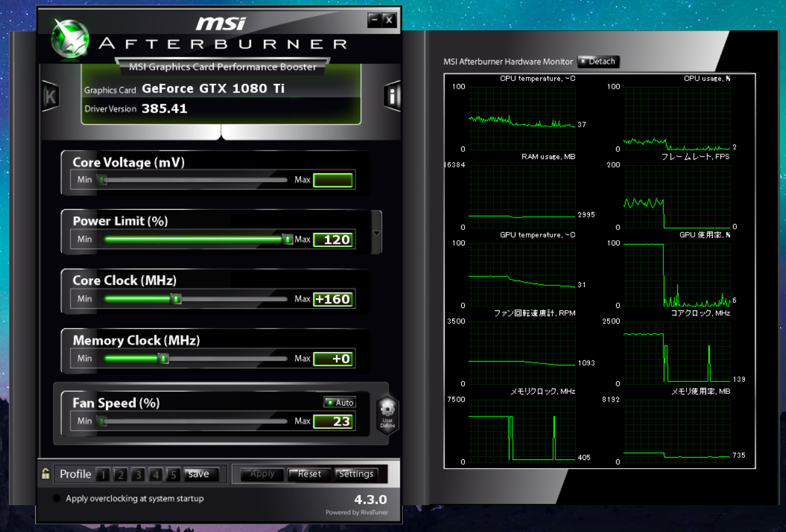Click the profile save button
The width and height of the screenshot is (786, 532).
201,474
